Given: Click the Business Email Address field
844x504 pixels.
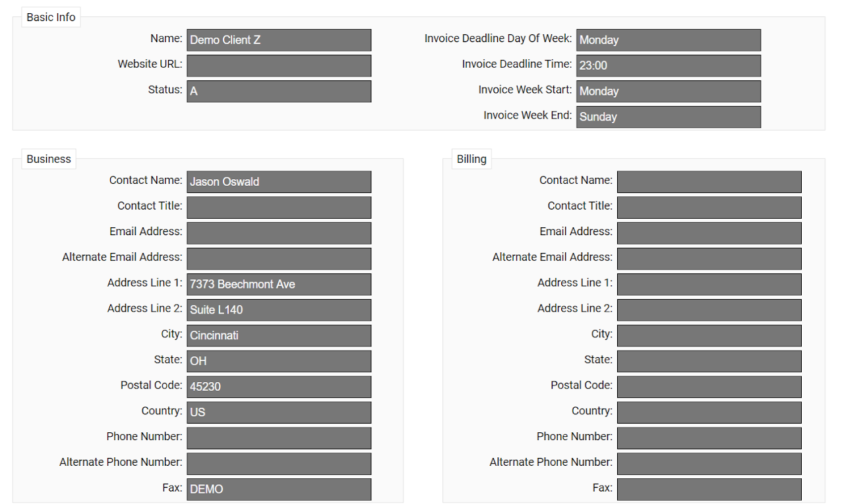Looking at the screenshot, I should click(279, 233).
